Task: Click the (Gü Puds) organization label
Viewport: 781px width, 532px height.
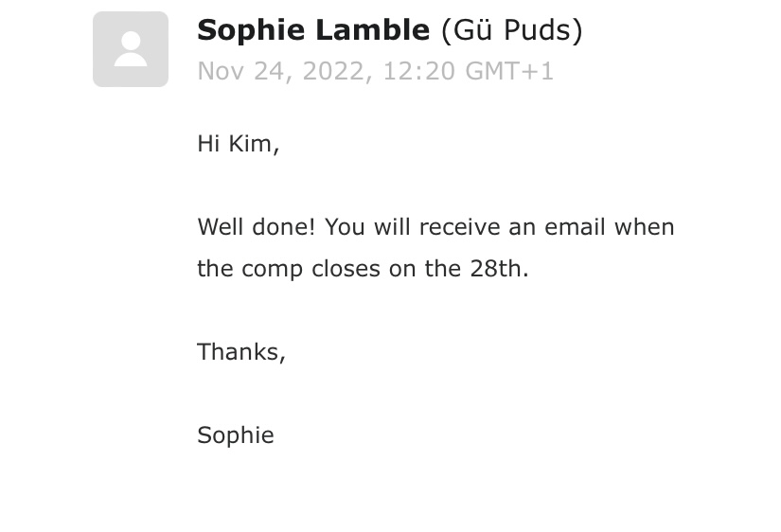Action: (x=511, y=30)
